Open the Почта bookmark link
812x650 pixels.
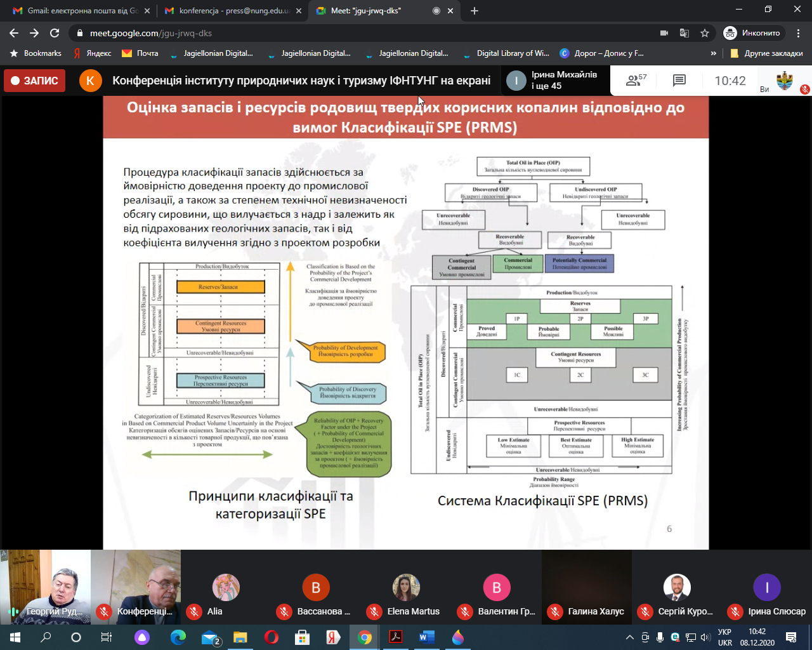point(140,53)
